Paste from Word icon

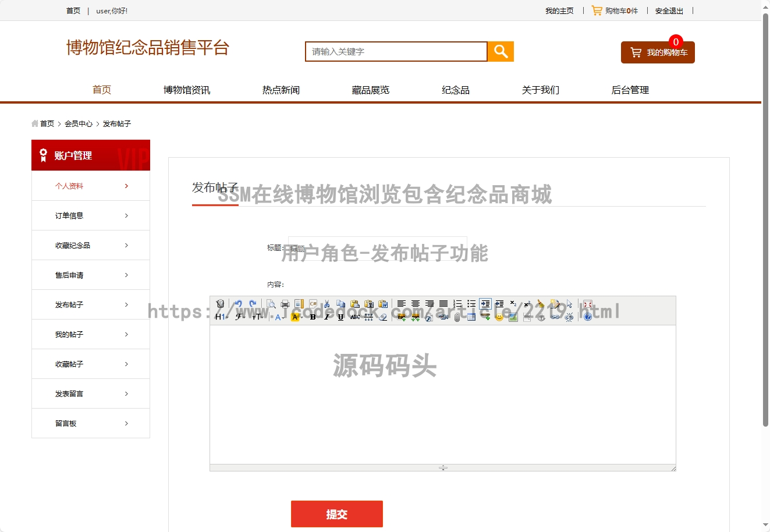(x=383, y=304)
